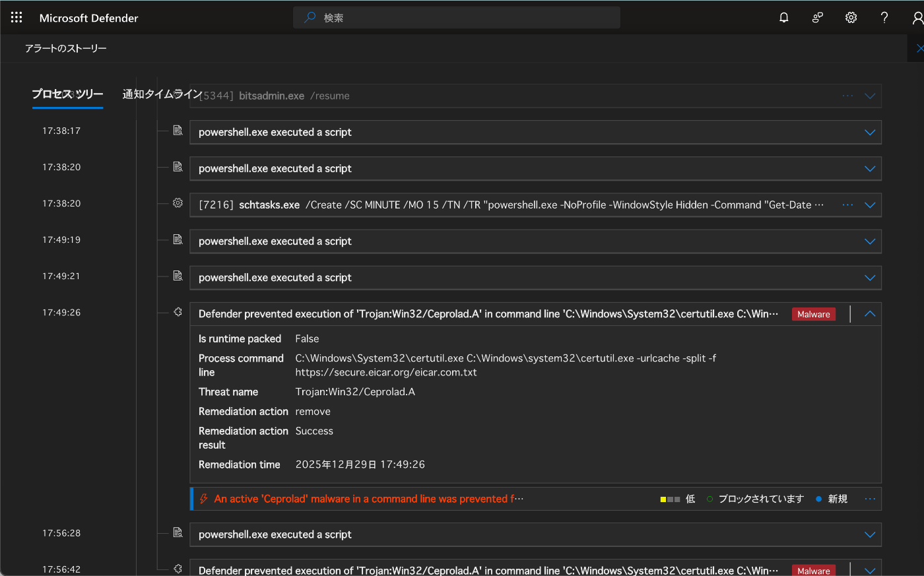Open the feedback icon in the top bar

coord(817,17)
